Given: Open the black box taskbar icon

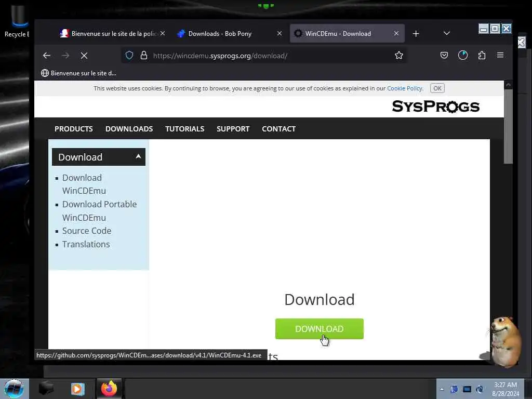Looking at the screenshot, I should (46, 389).
